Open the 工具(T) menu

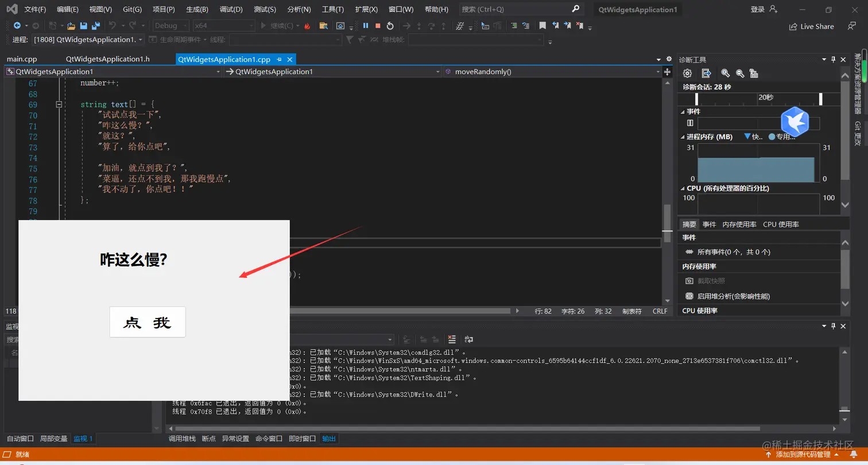tap(333, 9)
